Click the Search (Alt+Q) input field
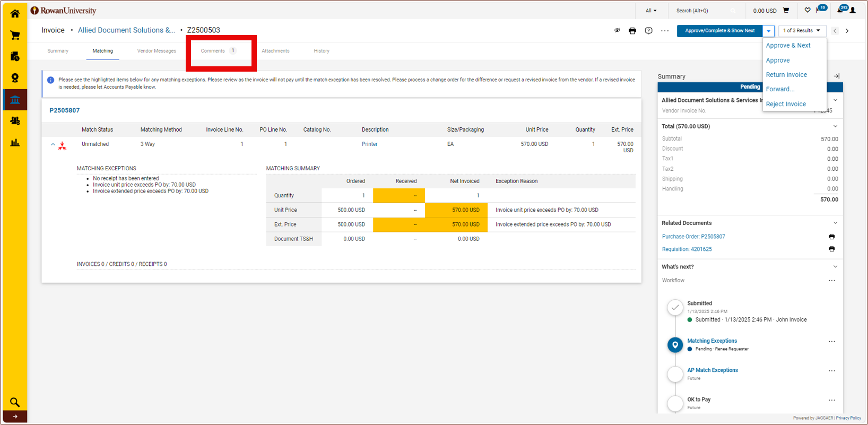The image size is (868, 425). [x=700, y=11]
